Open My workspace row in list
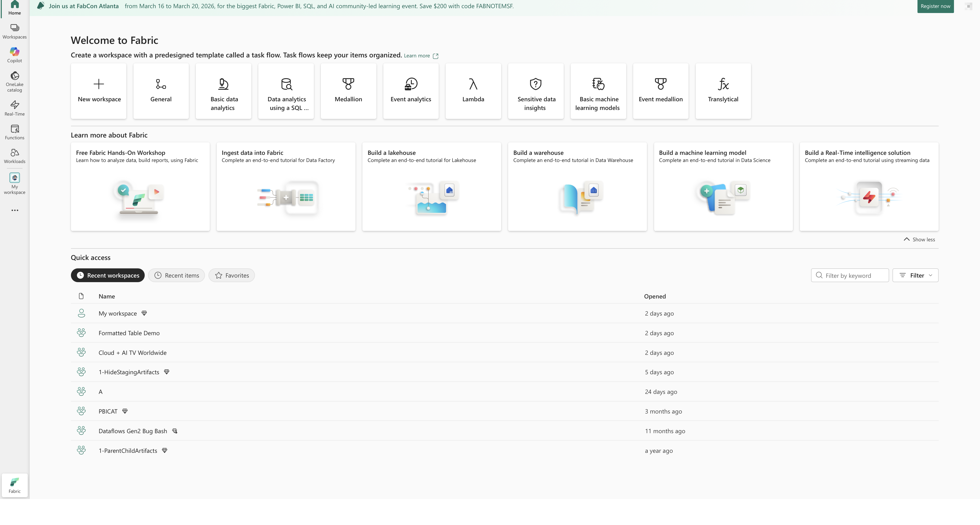Screen dimensions: 980x525 pyautogui.click(x=505, y=313)
